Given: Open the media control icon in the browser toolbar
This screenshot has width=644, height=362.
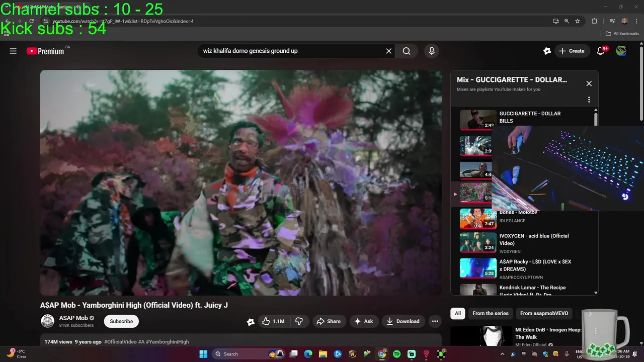Looking at the screenshot, I should [x=612, y=21].
